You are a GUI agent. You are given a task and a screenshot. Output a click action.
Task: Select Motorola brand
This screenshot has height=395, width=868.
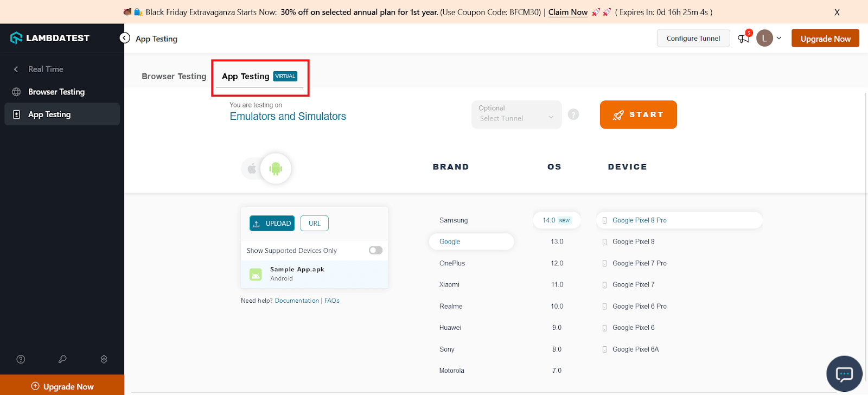click(x=452, y=371)
